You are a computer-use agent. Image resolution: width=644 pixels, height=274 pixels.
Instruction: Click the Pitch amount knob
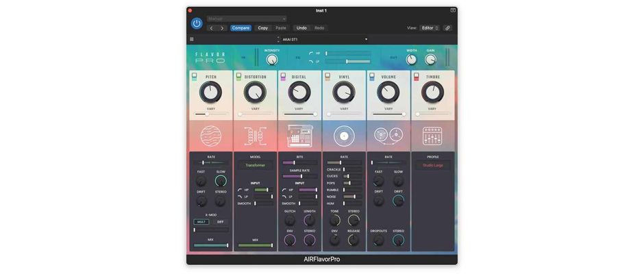coord(211,92)
